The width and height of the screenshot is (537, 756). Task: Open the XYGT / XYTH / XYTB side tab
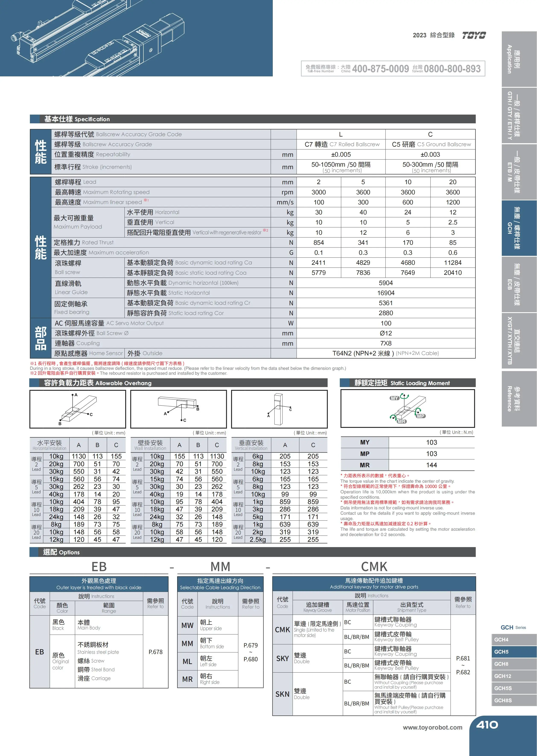click(519, 341)
